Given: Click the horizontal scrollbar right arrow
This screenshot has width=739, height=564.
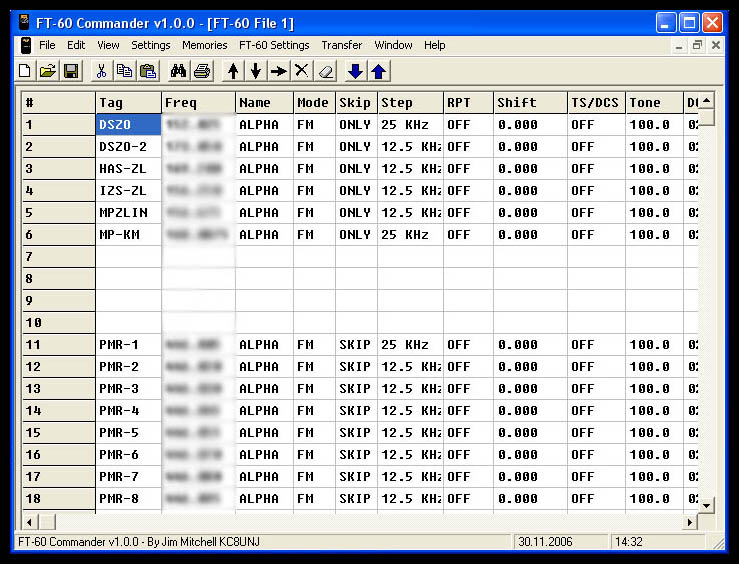Looking at the screenshot, I should (x=689, y=522).
